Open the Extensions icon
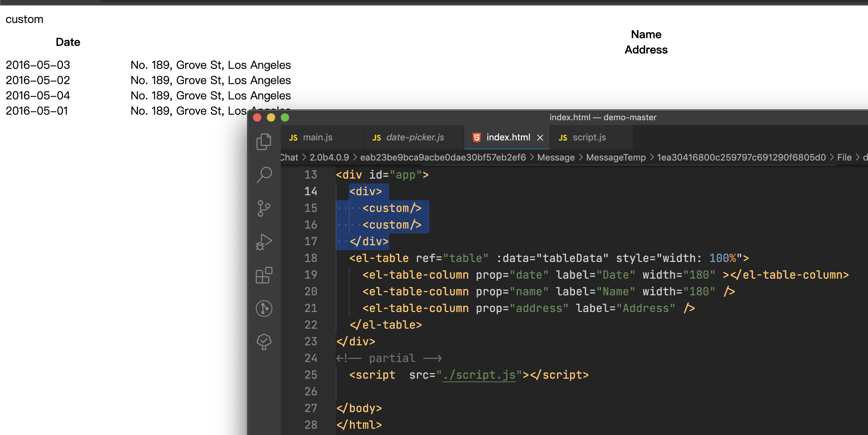 coord(264,275)
